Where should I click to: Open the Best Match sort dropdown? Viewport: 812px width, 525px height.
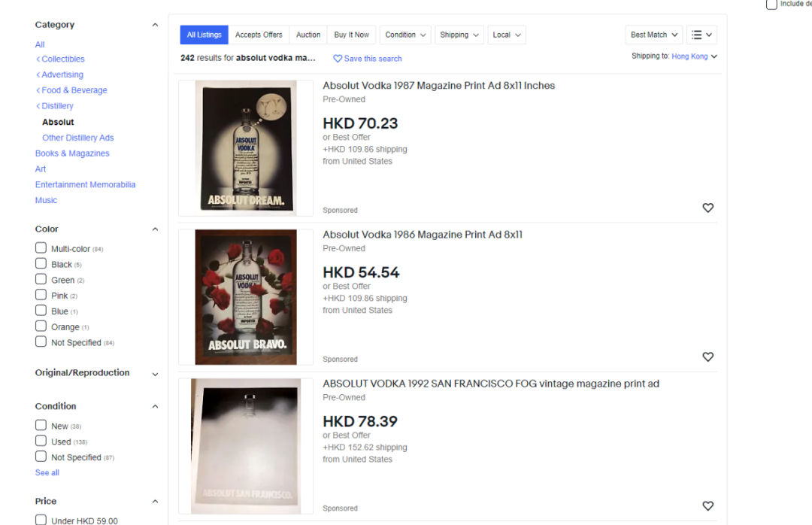[653, 35]
